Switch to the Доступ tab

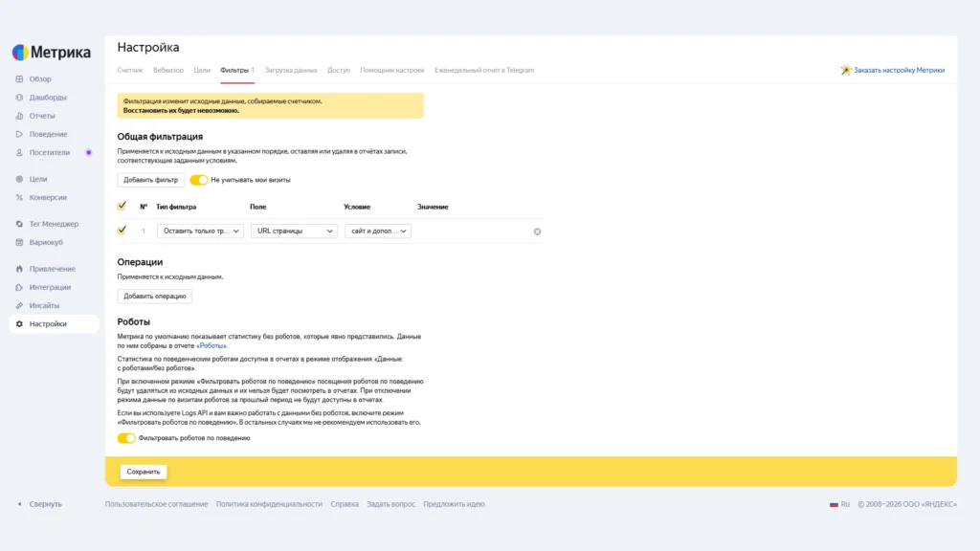click(x=339, y=70)
